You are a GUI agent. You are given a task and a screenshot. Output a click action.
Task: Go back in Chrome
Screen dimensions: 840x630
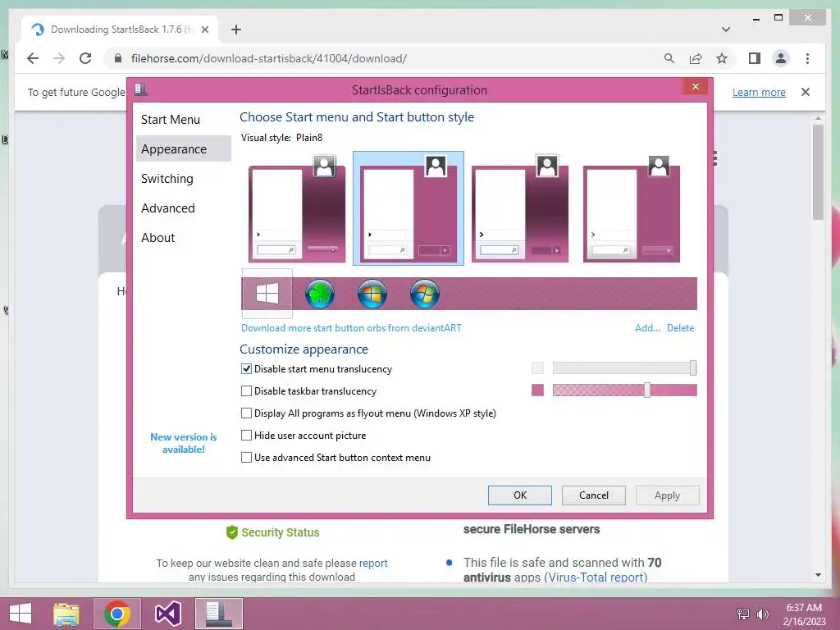coord(33,58)
